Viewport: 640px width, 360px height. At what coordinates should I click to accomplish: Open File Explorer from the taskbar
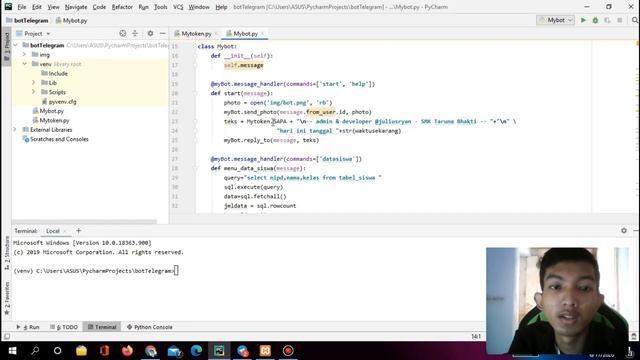pos(81,351)
